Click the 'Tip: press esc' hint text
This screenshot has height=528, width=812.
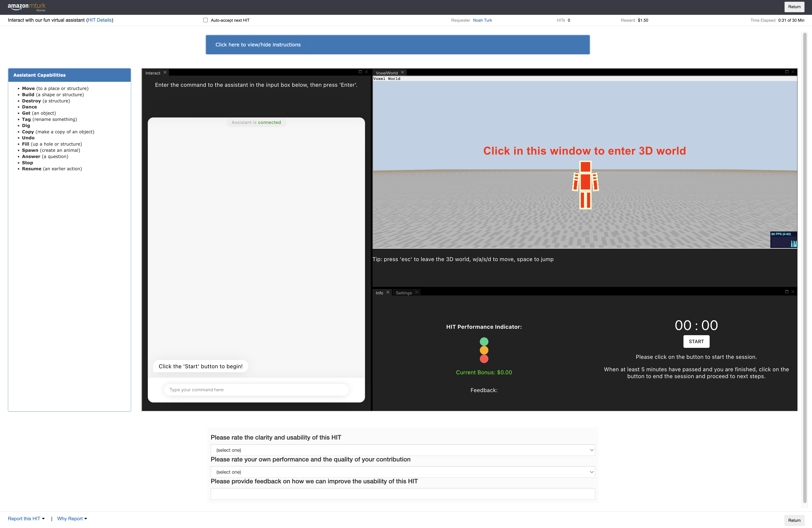[463, 259]
